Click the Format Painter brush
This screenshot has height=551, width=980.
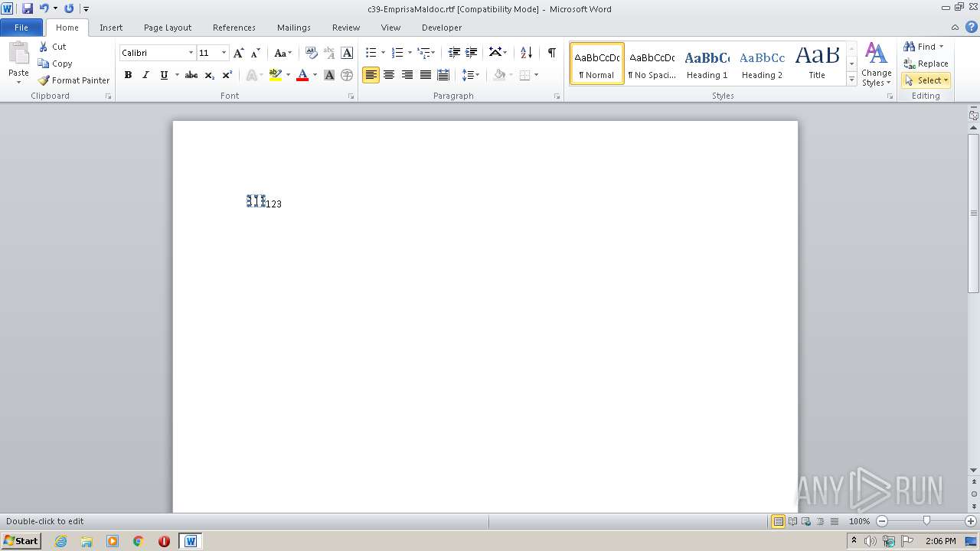point(44,80)
